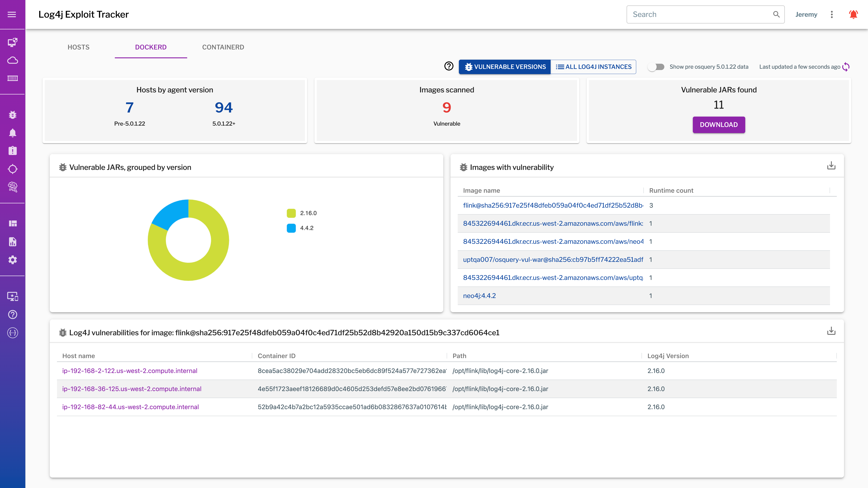The width and height of the screenshot is (868, 488).
Task: Open the settings gear sidebar icon
Action: (x=12, y=260)
